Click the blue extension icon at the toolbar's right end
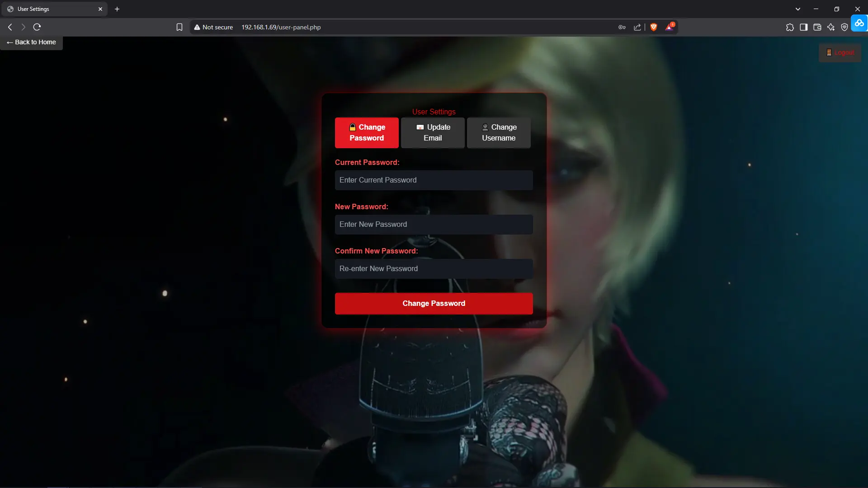The image size is (868, 488). (859, 23)
